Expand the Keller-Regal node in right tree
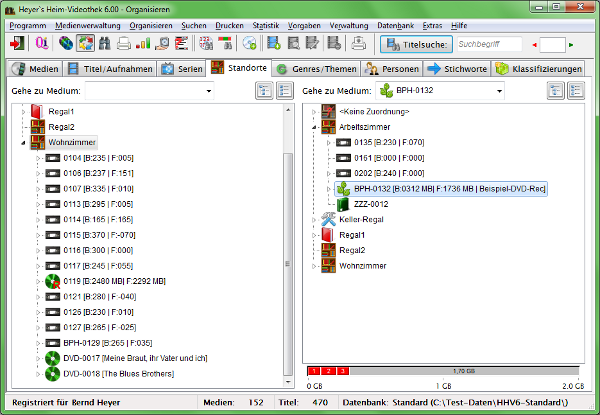 click(x=315, y=219)
